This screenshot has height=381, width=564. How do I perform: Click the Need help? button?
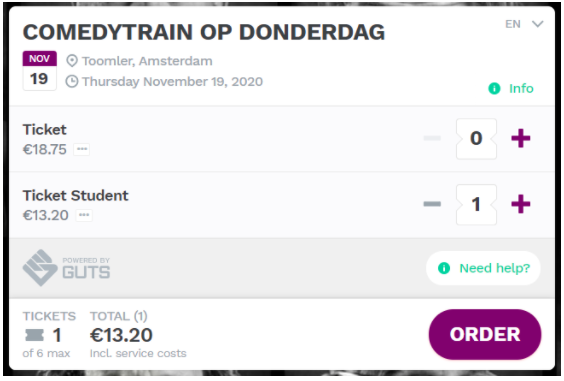483,268
